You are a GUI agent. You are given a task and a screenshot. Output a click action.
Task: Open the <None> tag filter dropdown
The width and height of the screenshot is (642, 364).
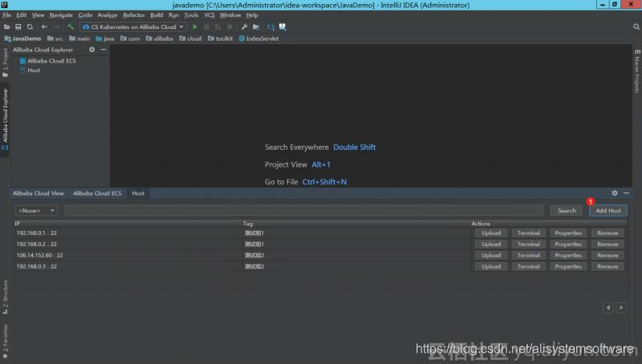[36, 211]
